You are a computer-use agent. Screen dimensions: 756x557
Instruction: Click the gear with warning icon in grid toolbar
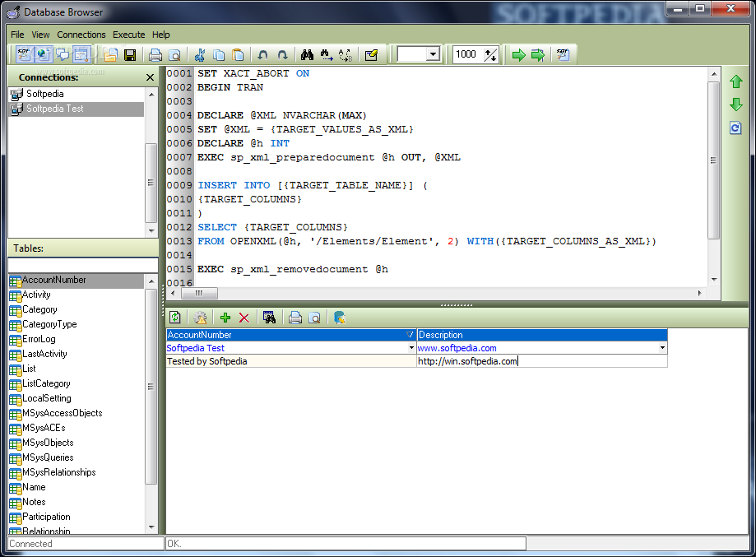pyautogui.click(x=200, y=318)
